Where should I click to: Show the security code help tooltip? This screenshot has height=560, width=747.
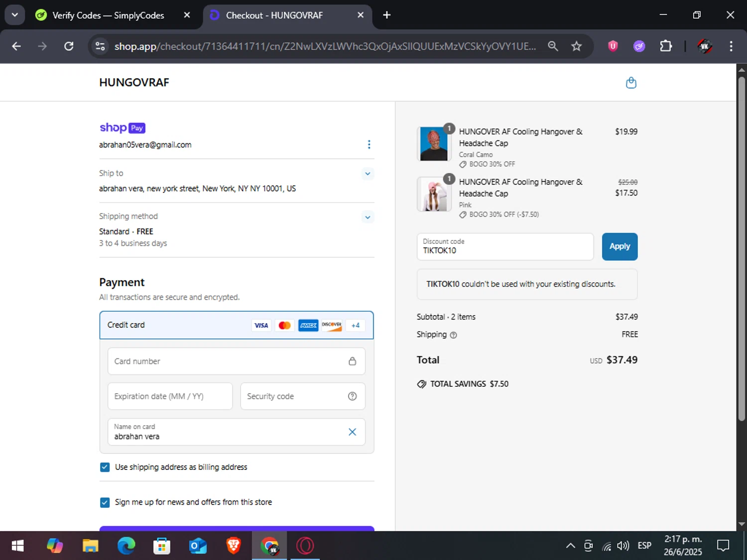pos(352,396)
